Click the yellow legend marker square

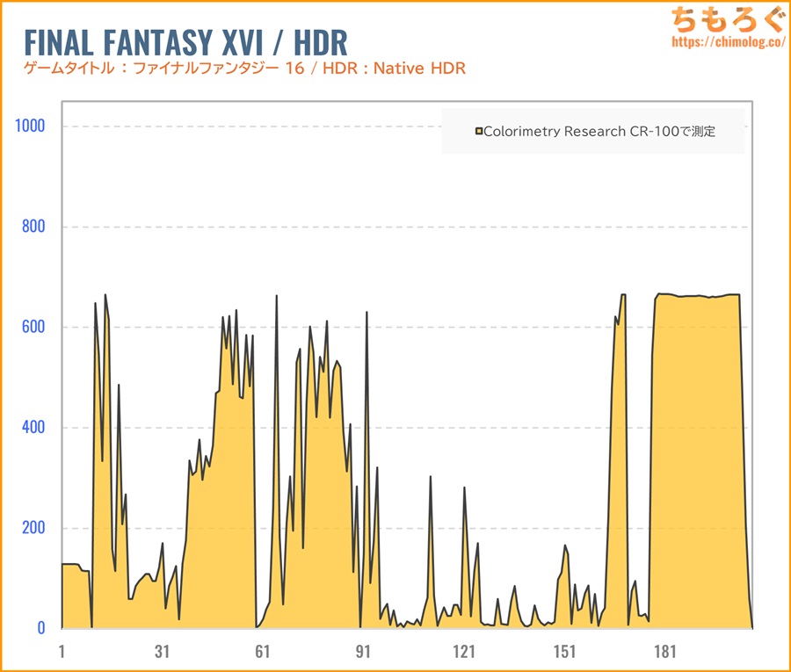click(x=479, y=132)
